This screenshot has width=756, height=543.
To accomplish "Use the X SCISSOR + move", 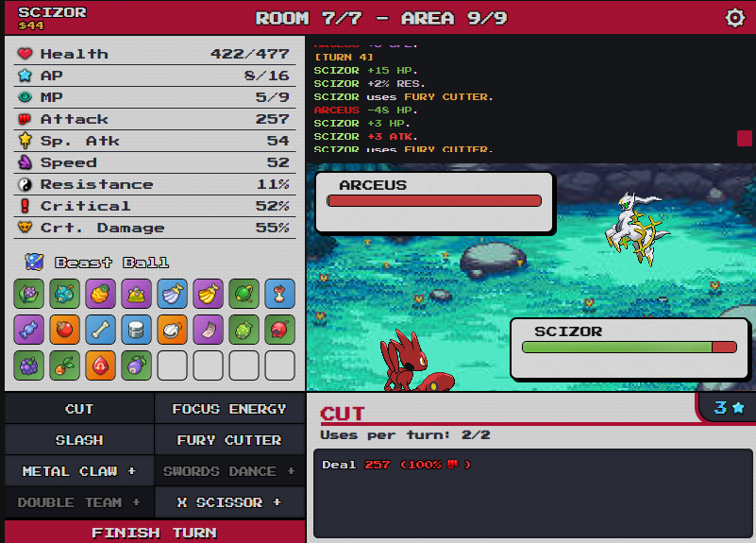I will click(229, 502).
